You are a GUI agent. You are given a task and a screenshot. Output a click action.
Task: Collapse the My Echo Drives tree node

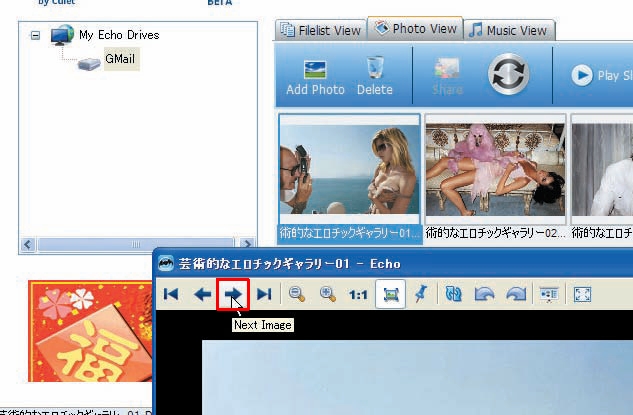36,36
